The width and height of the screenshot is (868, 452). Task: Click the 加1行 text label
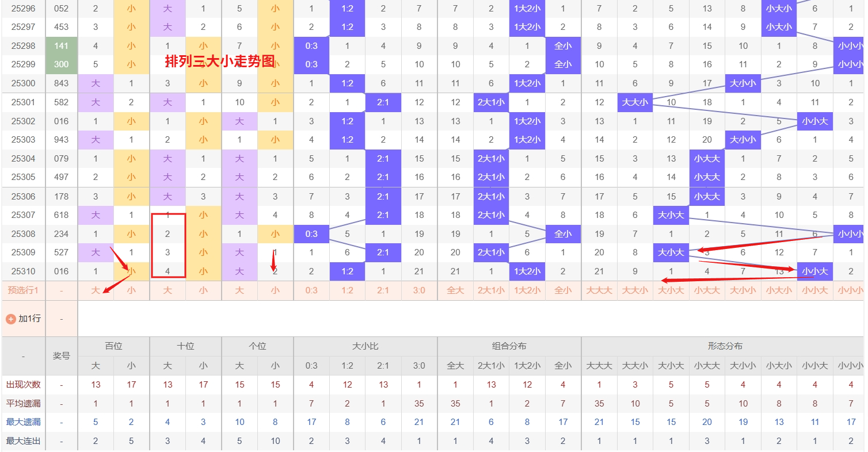29,319
